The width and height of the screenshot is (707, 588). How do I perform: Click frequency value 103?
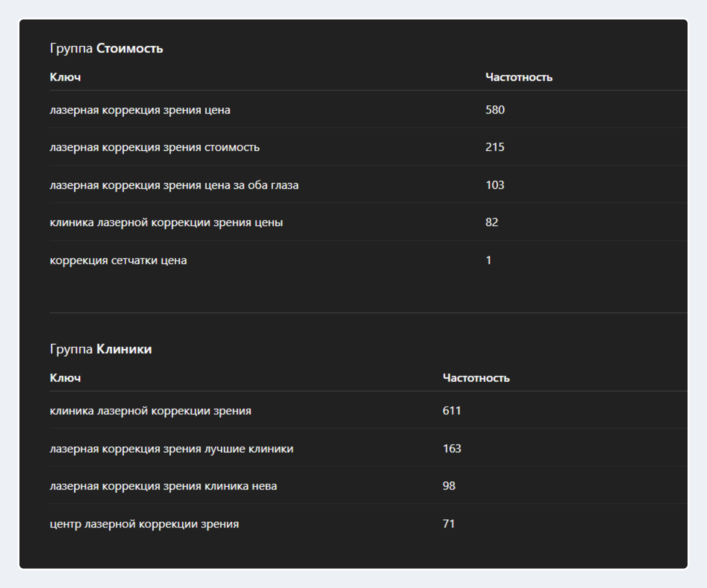(x=495, y=185)
